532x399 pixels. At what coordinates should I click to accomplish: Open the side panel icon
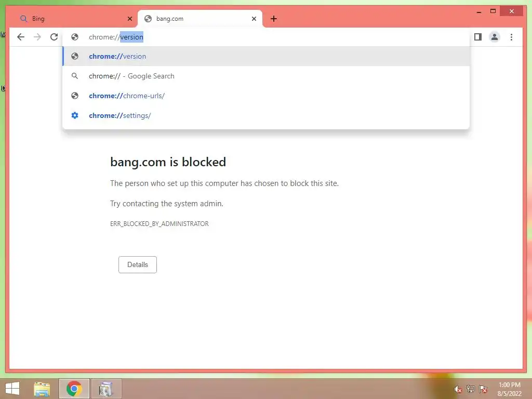pyautogui.click(x=478, y=37)
